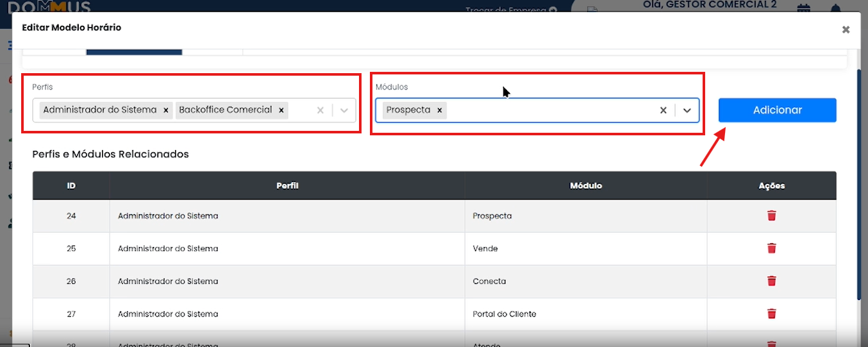Remove the Conecta row with trash icon

pos(771,281)
